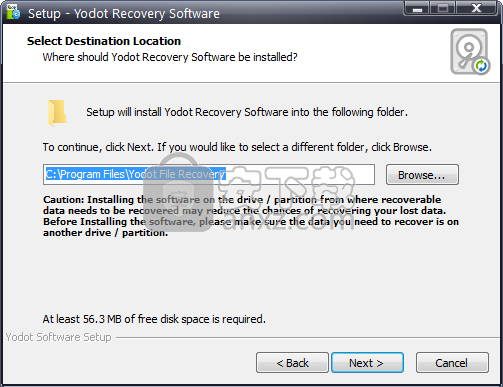Click the Yodot Software Setup label
Image resolution: width=503 pixels, height=387 pixels.
(x=58, y=337)
